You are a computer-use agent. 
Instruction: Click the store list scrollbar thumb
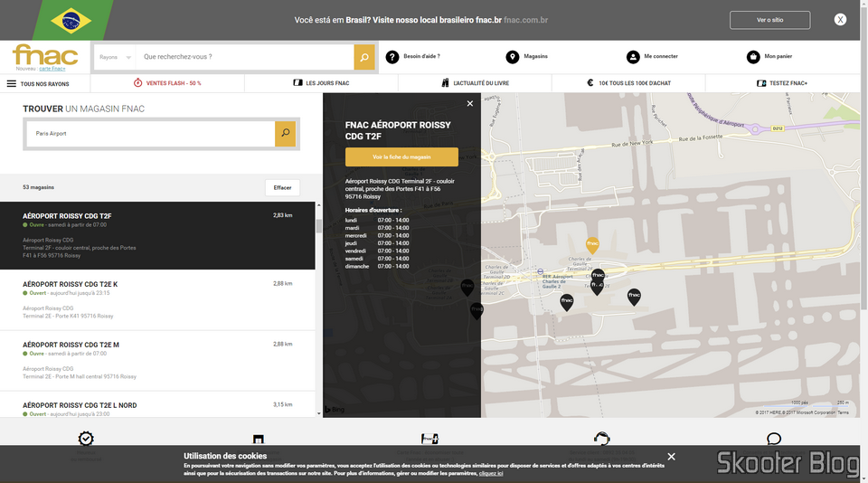(x=319, y=226)
